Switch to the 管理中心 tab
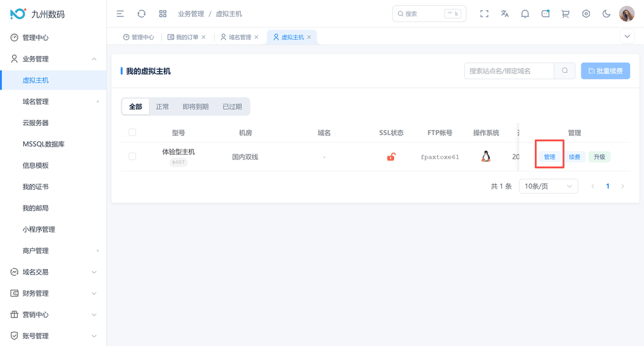Viewport: 644px width, 346px height. pyautogui.click(x=138, y=37)
